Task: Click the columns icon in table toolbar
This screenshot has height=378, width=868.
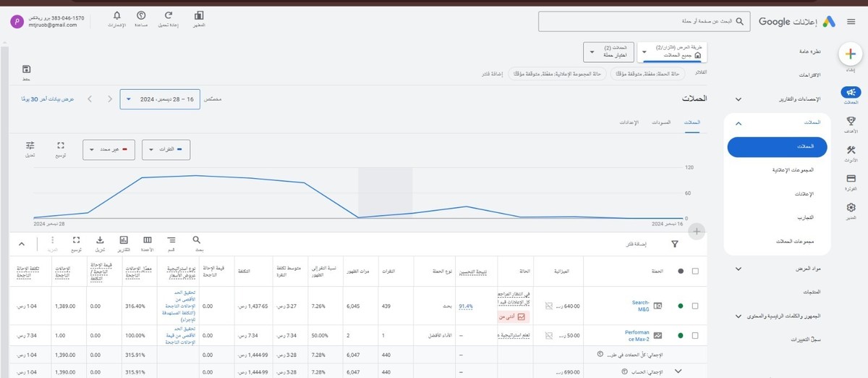Action: click(x=148, y=240)
